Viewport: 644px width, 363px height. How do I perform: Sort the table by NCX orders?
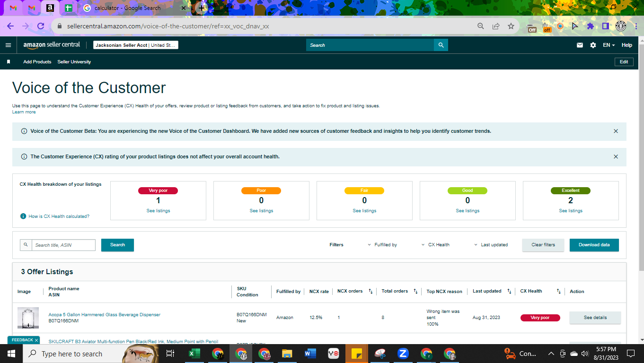point(371,291)
